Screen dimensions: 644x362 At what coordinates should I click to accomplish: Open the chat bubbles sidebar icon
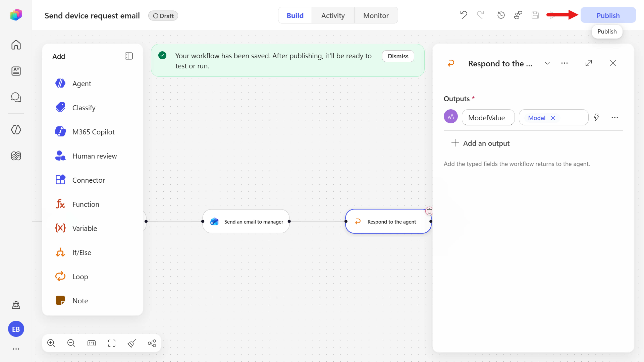[16, 97]
